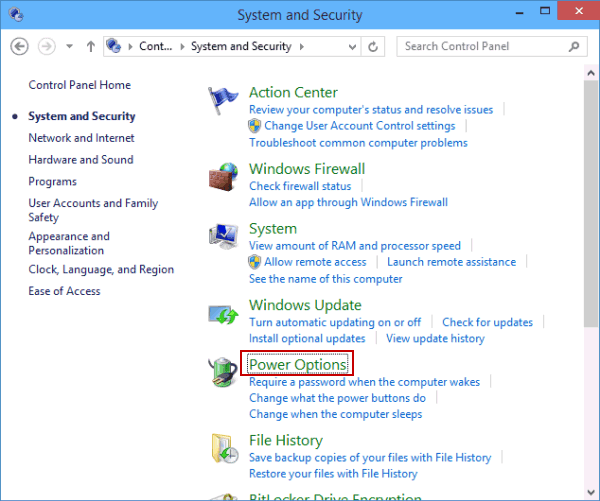Click the Action Center flag icon
The width and height of the screenshot is (600, 501).
click(x=223, y=102)
